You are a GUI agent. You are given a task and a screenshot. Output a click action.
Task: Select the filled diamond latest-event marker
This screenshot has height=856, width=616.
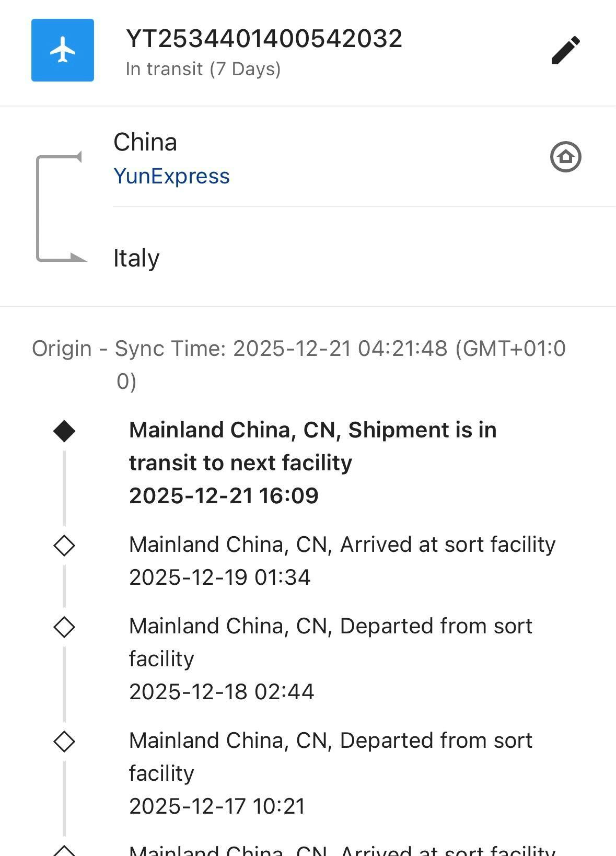[64, 431]
